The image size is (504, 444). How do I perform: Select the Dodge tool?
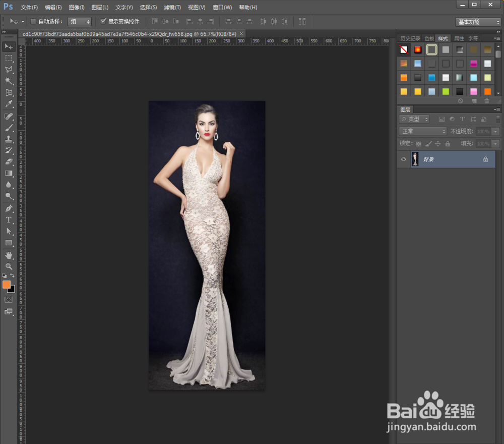click(9, 196)
